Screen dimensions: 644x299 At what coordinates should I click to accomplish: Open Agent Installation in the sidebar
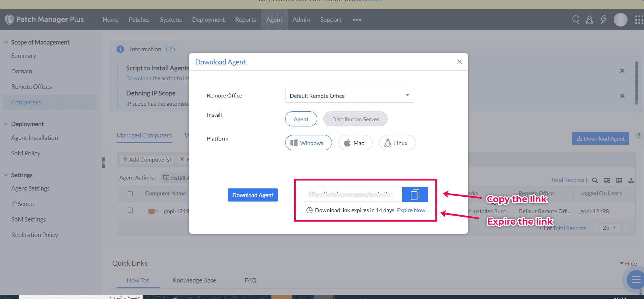tap(35, 138)
